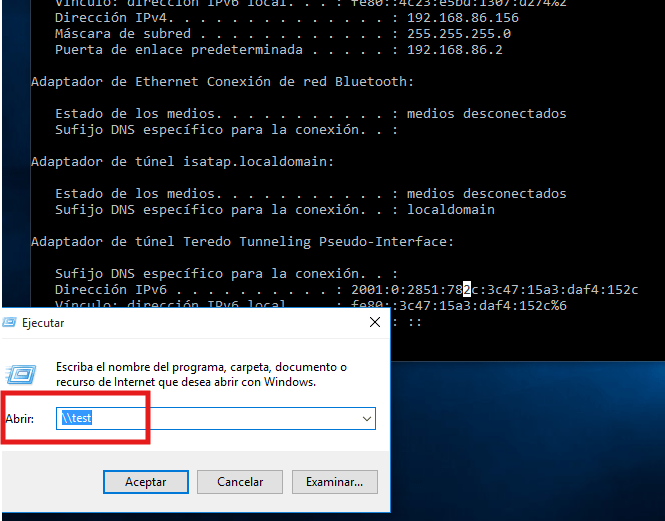The width and height of the screenshot is (665, 521).
Task: Click the large Run program icon
Action: point(21,374)
